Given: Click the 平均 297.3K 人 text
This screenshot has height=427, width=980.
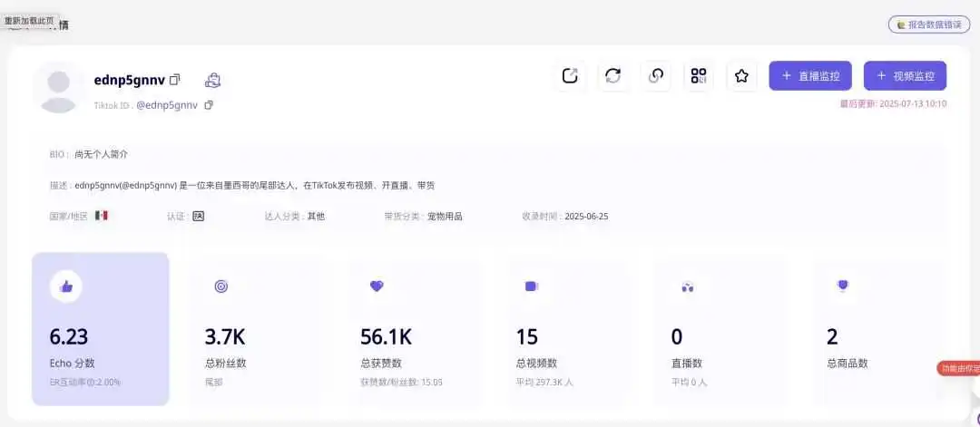Looking at the screenshot, I should pyautogui.click(x=544, y=382).
